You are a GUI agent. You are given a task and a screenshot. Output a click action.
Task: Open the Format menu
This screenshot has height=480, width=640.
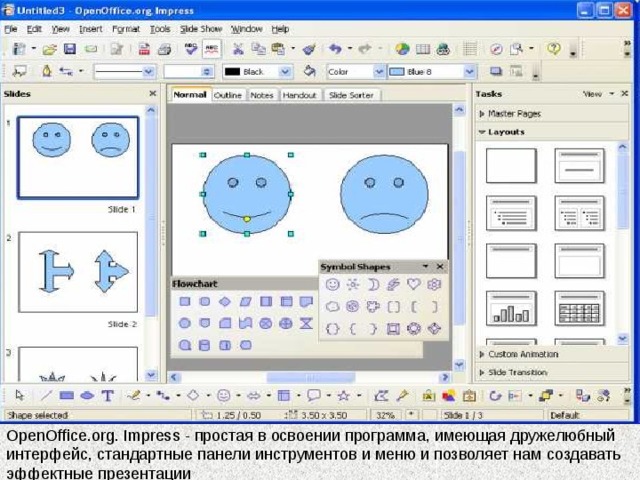coord(126,29)
